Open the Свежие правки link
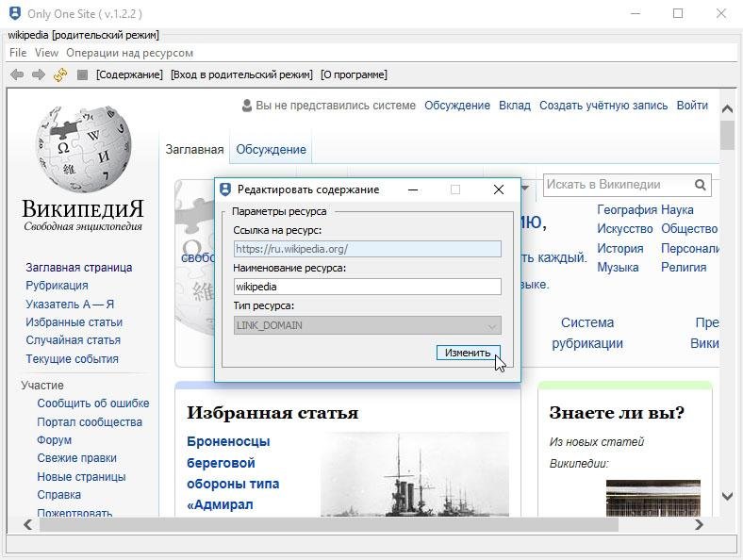743x560 pixels. tap(76, 458)
